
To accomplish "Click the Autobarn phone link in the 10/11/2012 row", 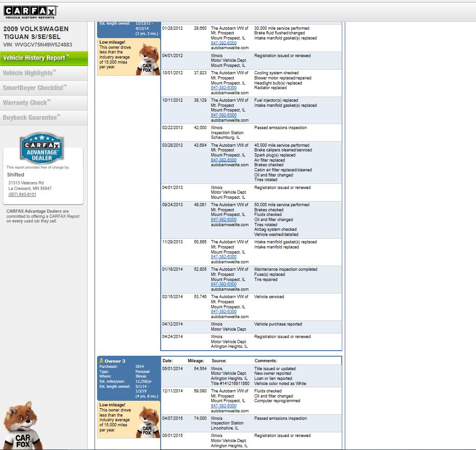I will (224, 115).
